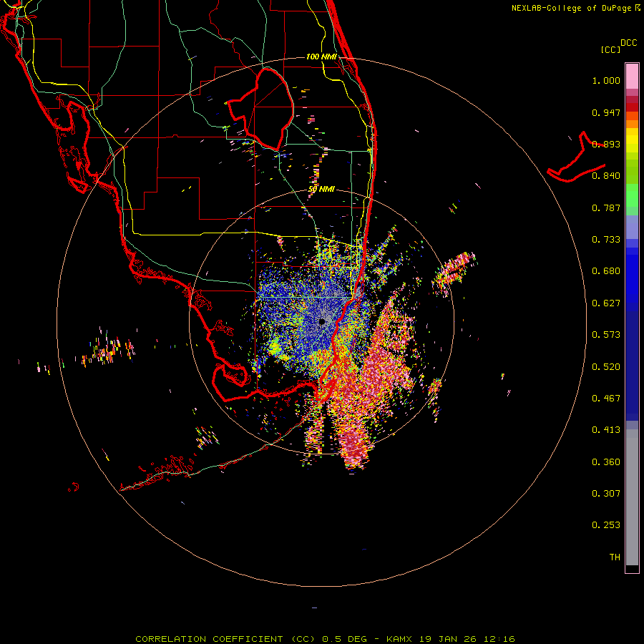Click the 0.787 scale value

point(606,208)
